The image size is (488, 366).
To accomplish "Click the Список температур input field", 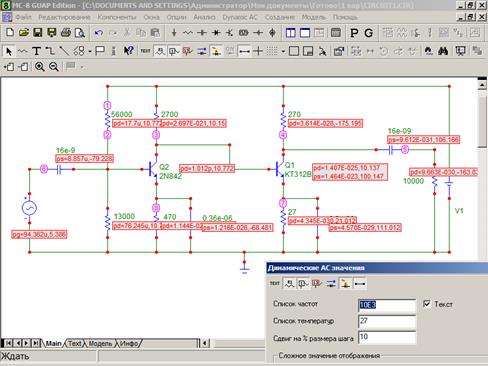I will point(387,321).
